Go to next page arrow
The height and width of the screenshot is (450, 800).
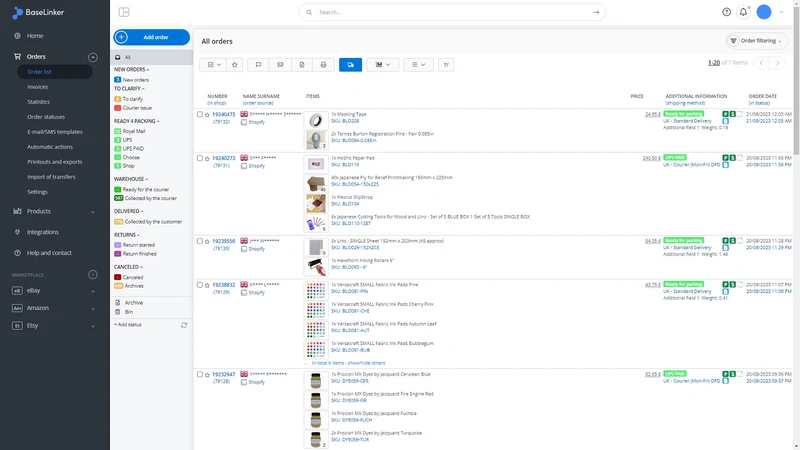click(778, 63)
